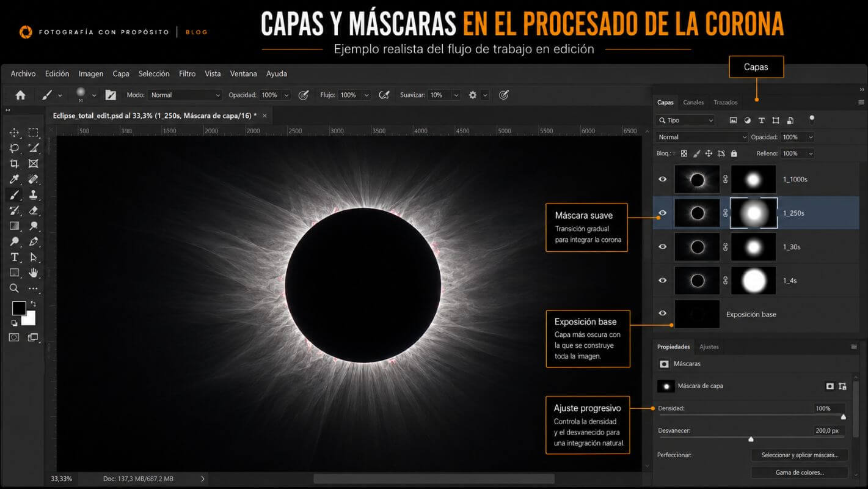Open the Capas panel options menu
The width and height of the screenshot is (868, 489).
click(861, 102)
